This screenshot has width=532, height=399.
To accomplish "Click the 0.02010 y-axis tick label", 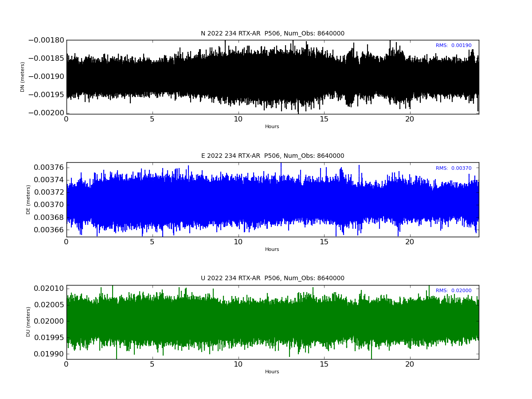I will [49, 289].
